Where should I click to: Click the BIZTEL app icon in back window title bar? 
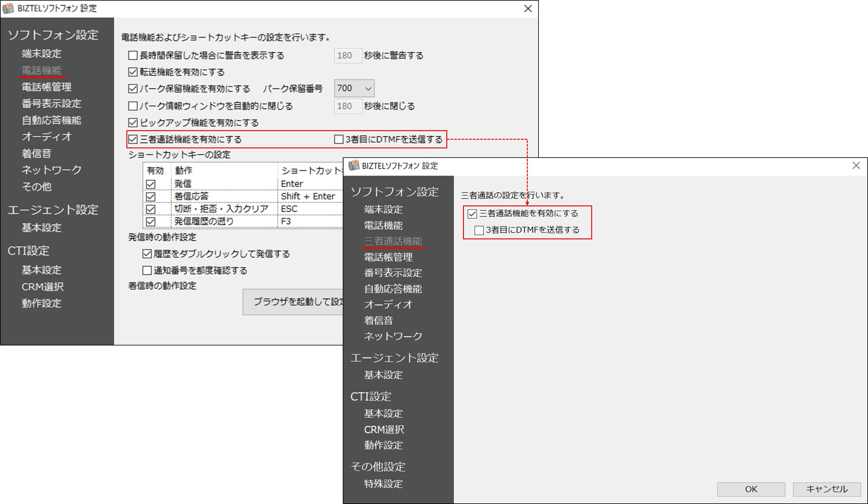(x=8, y=8)
